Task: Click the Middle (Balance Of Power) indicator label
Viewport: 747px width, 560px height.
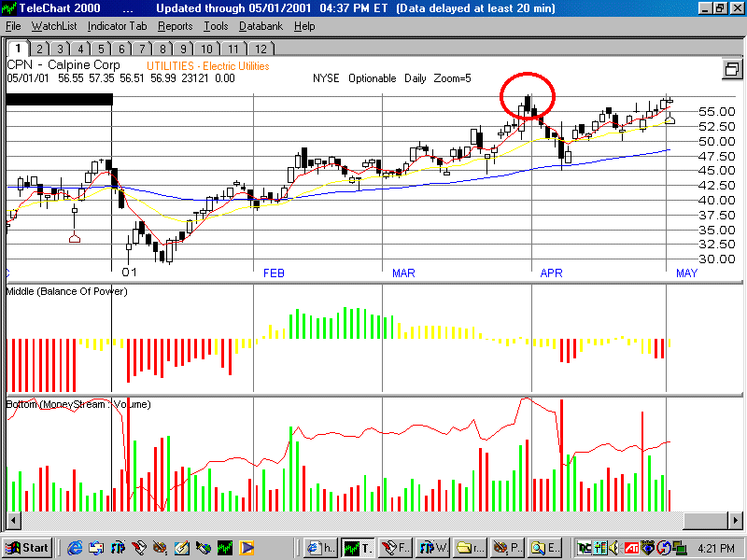Action: 66,291
